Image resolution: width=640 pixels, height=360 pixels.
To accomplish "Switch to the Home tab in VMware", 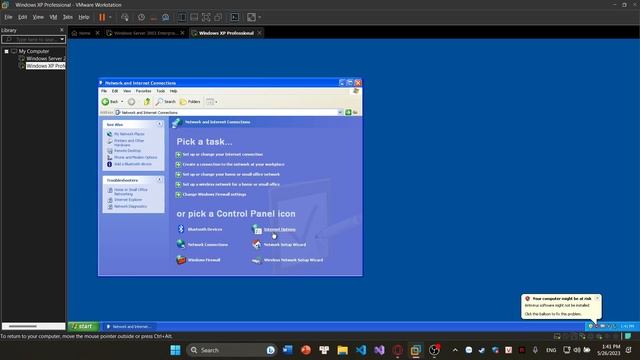I will (x=85, y=33).
